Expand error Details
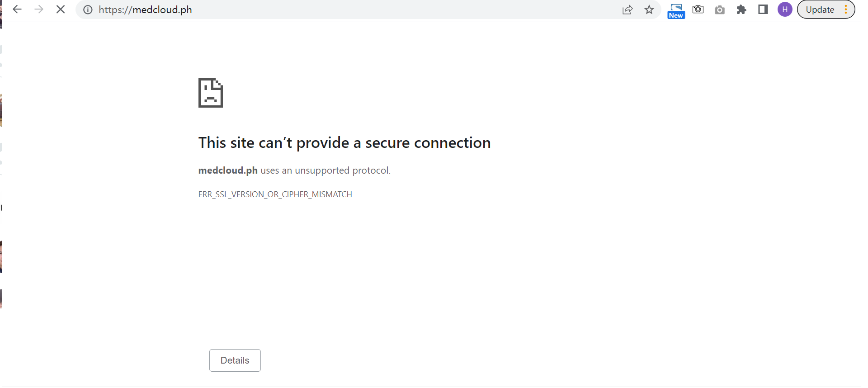Viewport: 868px width, 388px height. tap(235, 360)
